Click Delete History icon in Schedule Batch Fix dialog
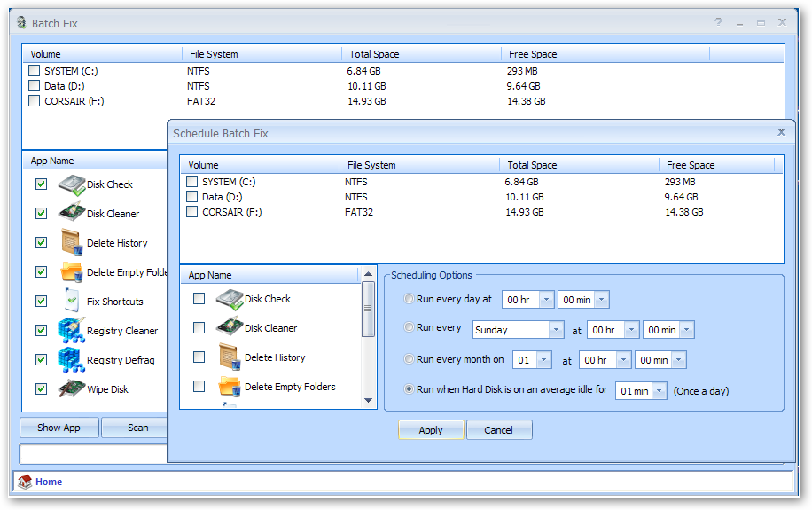This screenshot has width=812, height=510. tap(230, 357)
